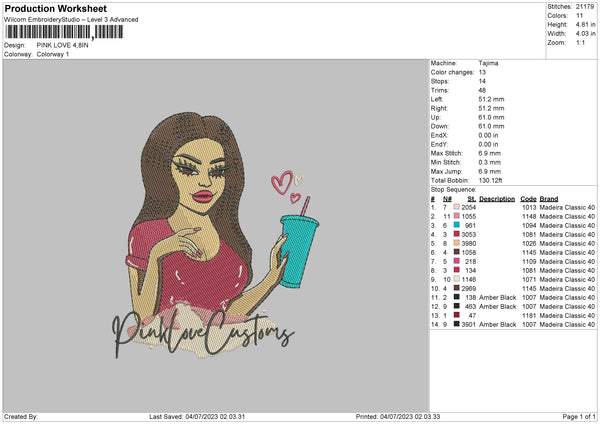Screen dimensions: 600x424
Task: Click stitch count 2054 on stop 1
Action: pos(469,207)
